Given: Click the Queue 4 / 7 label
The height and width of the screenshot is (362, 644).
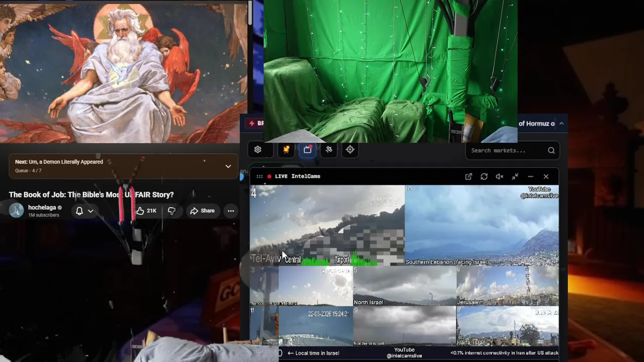Looking at the screenshot, I should pyautogui.click(x=28, y=171).
